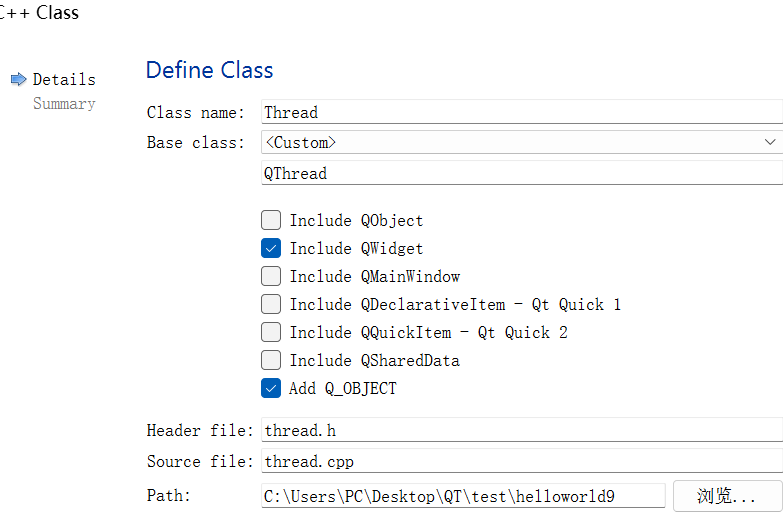The width and height of the screenshot is (783, 517).
Task: Click the Source file field thread.cpp
Action: [522, 461]
